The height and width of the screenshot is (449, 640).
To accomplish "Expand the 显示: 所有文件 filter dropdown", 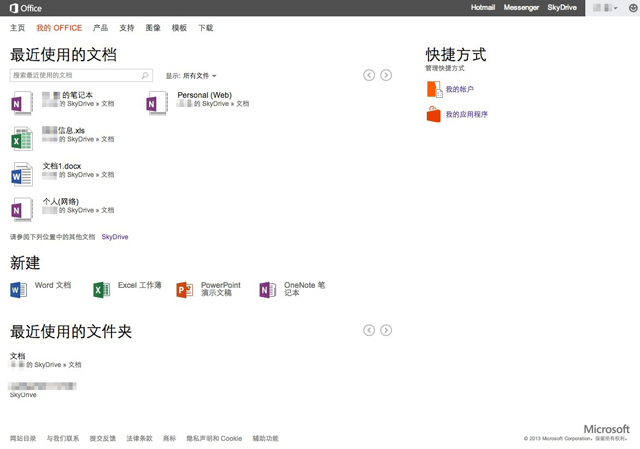I will 191,76.
